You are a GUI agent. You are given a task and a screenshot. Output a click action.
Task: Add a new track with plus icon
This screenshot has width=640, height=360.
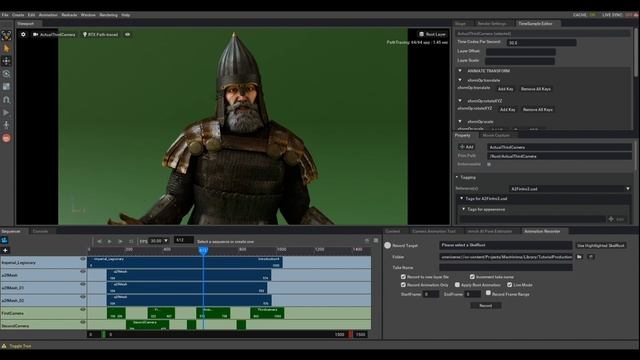point(5,250)
